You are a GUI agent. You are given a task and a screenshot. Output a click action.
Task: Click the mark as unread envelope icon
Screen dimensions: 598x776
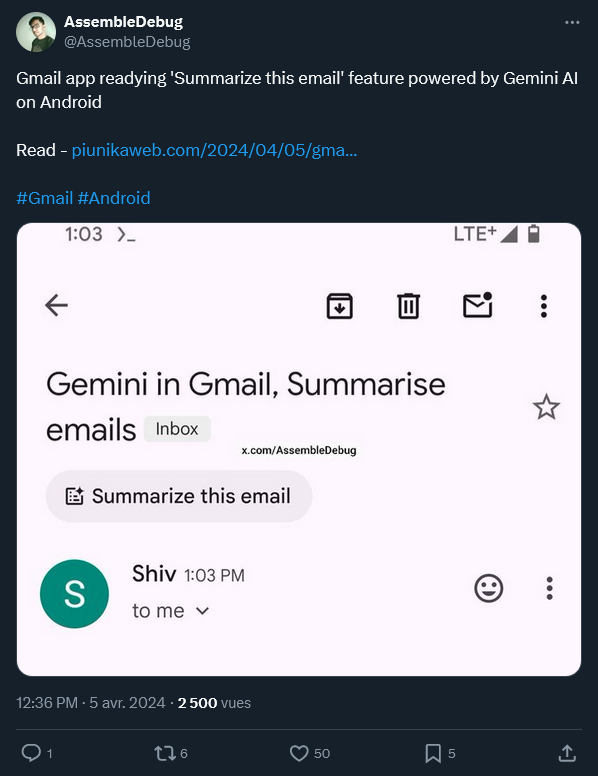point(478,305)
